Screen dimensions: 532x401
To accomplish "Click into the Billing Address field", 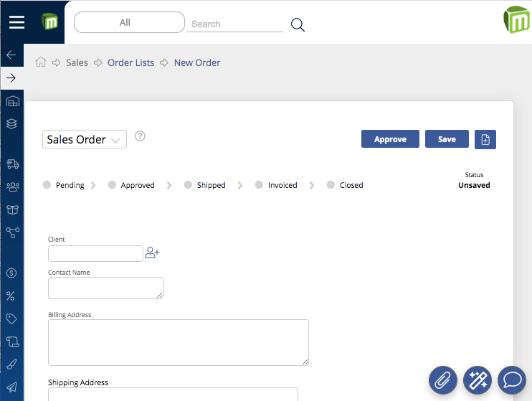I will (178, 342).
